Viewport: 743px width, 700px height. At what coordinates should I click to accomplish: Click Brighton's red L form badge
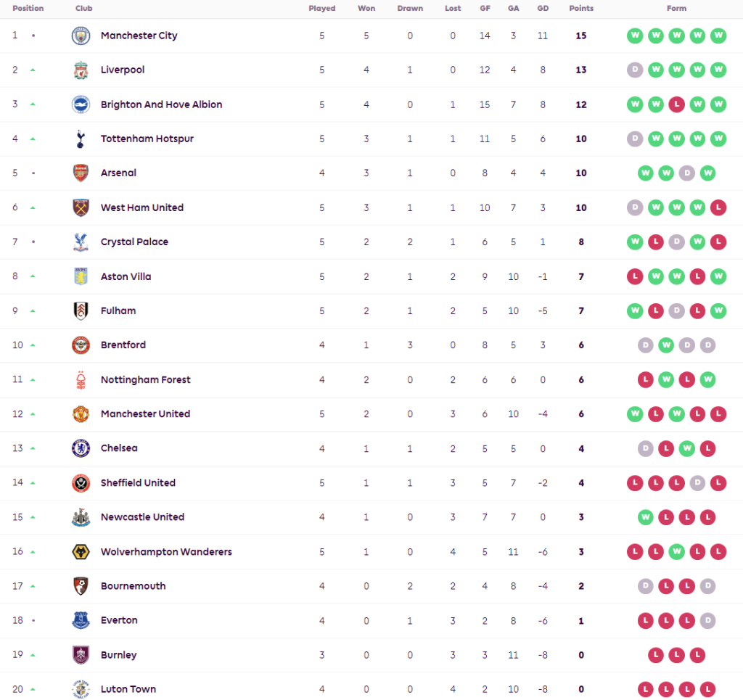pos(676,104)
